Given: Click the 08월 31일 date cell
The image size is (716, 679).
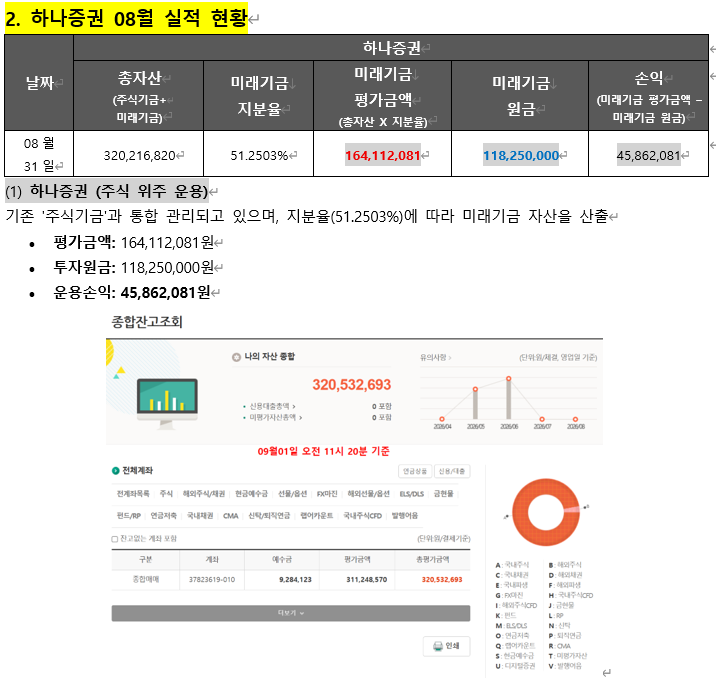Looking at the screenshot, I should [39, 154].
